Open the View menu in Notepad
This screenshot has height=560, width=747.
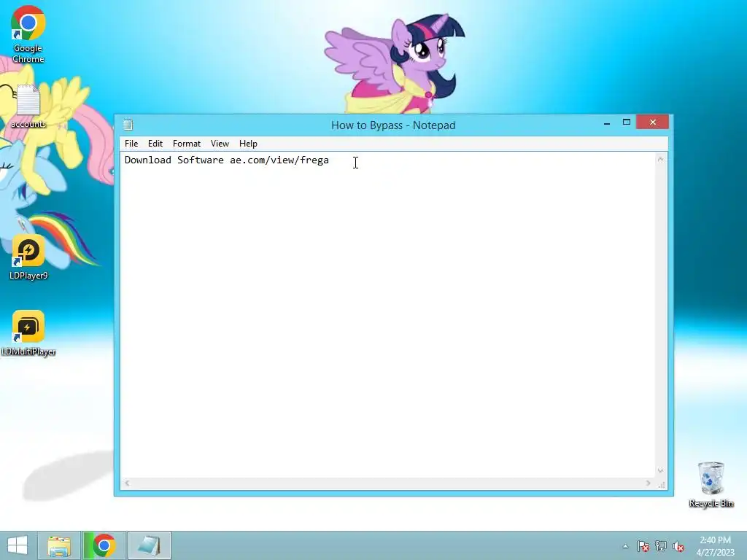click(220, 144)
